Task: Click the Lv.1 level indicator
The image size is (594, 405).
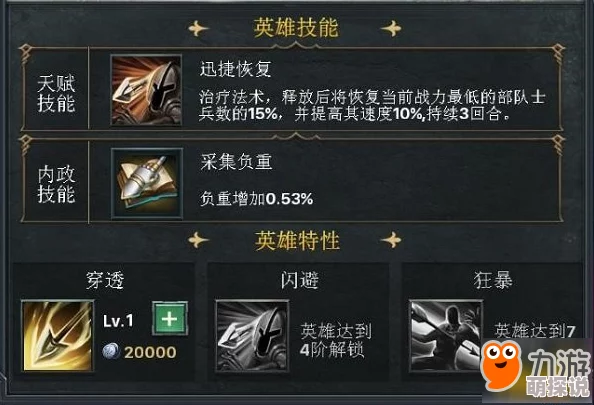Action: (x=118, y=321)
